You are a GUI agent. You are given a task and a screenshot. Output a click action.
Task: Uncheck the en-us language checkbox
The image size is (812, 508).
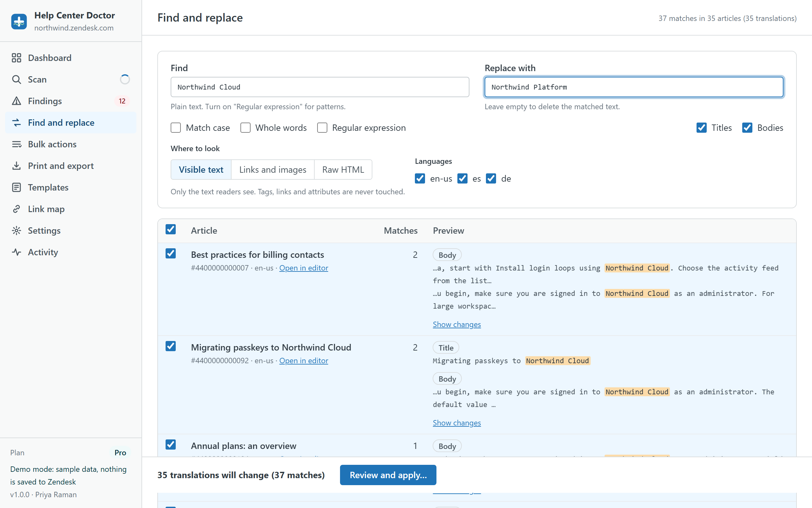[420, 178]
